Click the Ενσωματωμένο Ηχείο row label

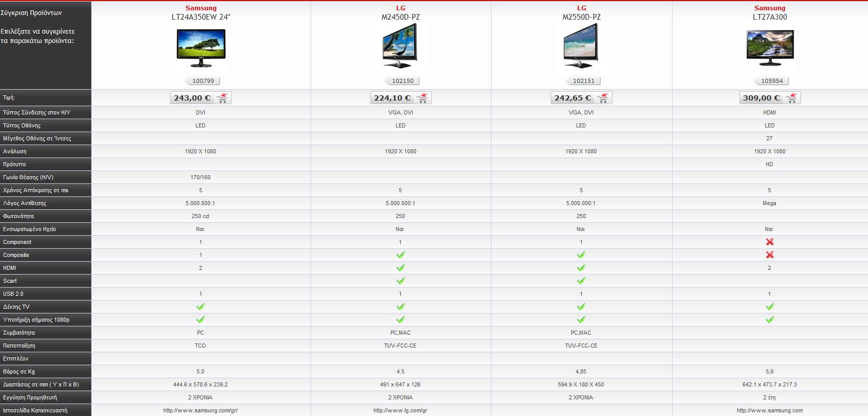tap(29, 229)
